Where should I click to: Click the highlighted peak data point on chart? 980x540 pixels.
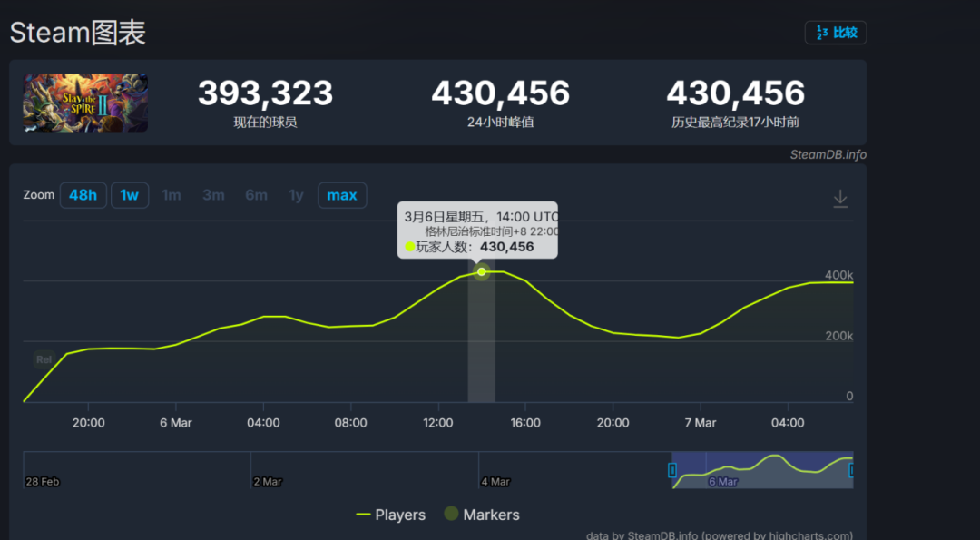[481, 272]
